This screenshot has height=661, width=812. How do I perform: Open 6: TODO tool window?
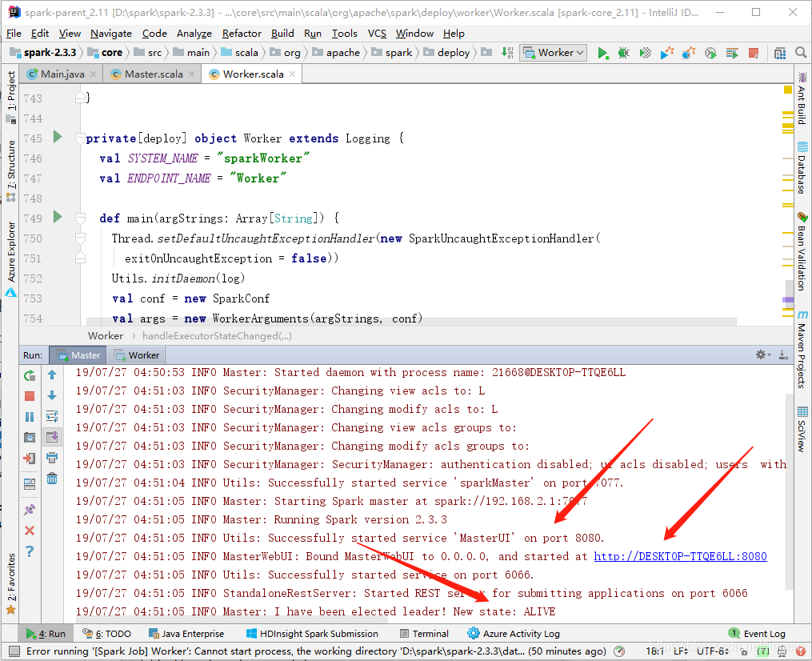[106, 634]
